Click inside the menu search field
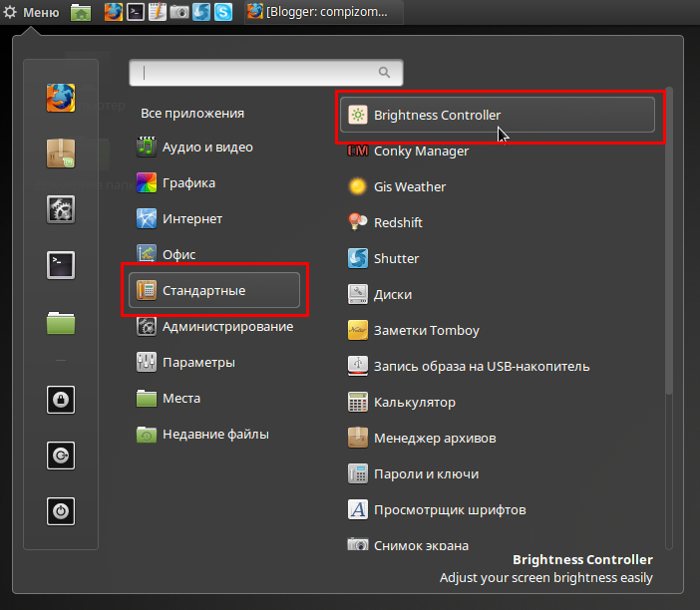700x610 pixels. point(266,73)
